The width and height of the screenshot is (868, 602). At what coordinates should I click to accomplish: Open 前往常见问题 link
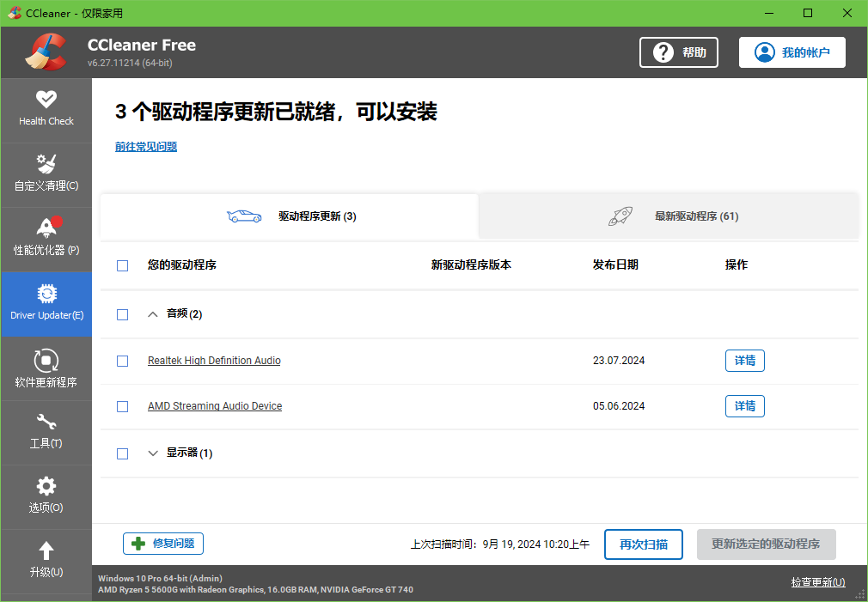[x=145, y=147]
